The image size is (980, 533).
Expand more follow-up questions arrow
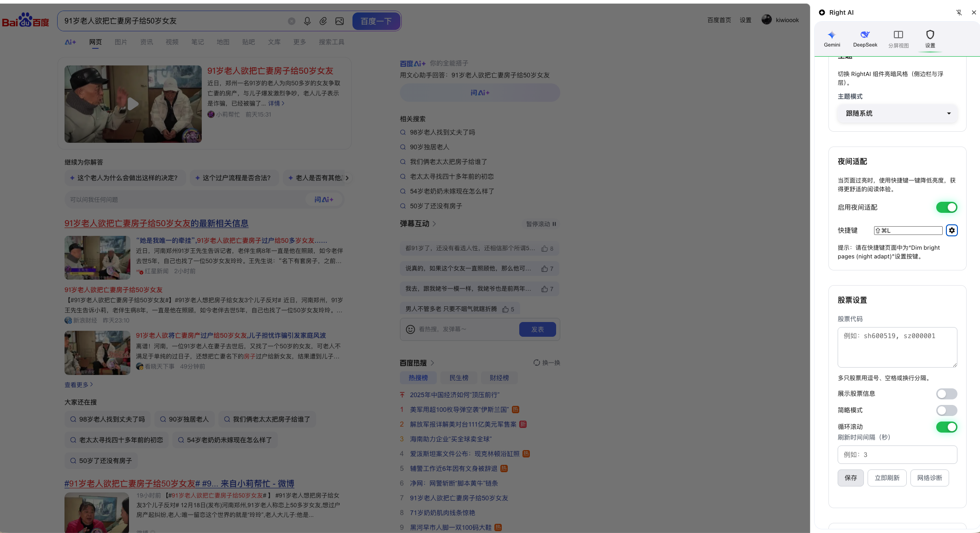[x=347, y=178]
